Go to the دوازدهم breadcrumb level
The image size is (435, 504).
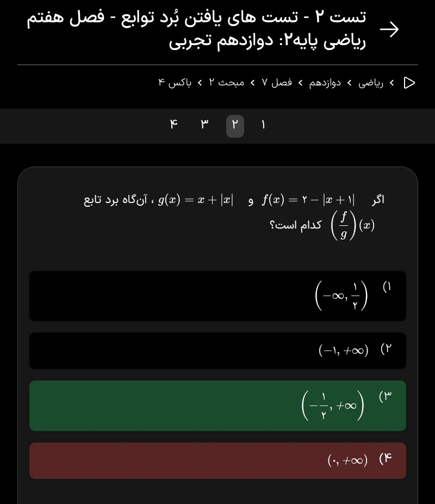[325, 83]
